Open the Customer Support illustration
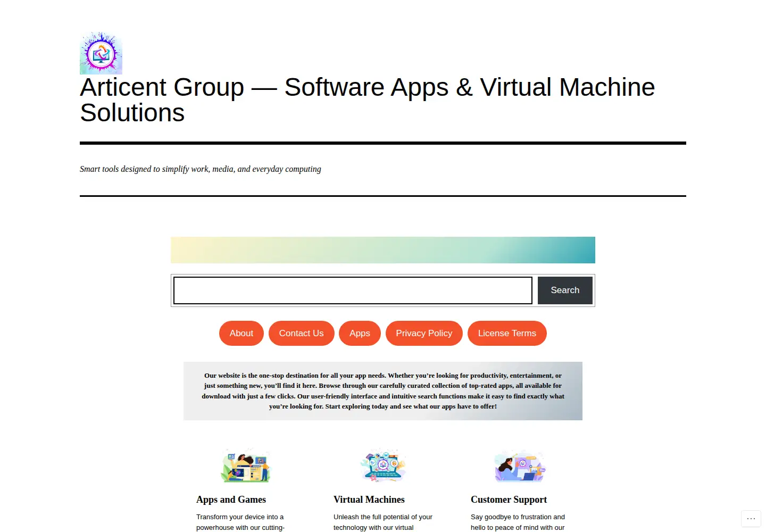The height and width of the screenshot is (532, 766). click(x=520, y=465)
